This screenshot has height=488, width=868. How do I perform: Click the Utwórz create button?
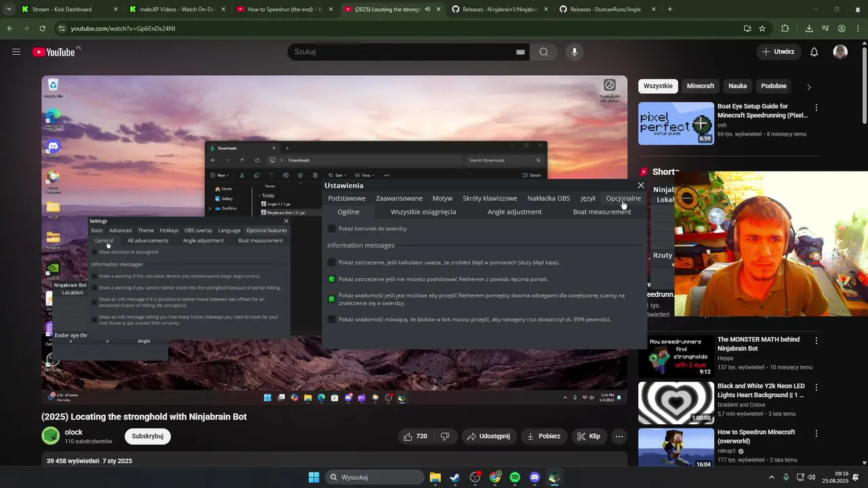click(778, 52)
